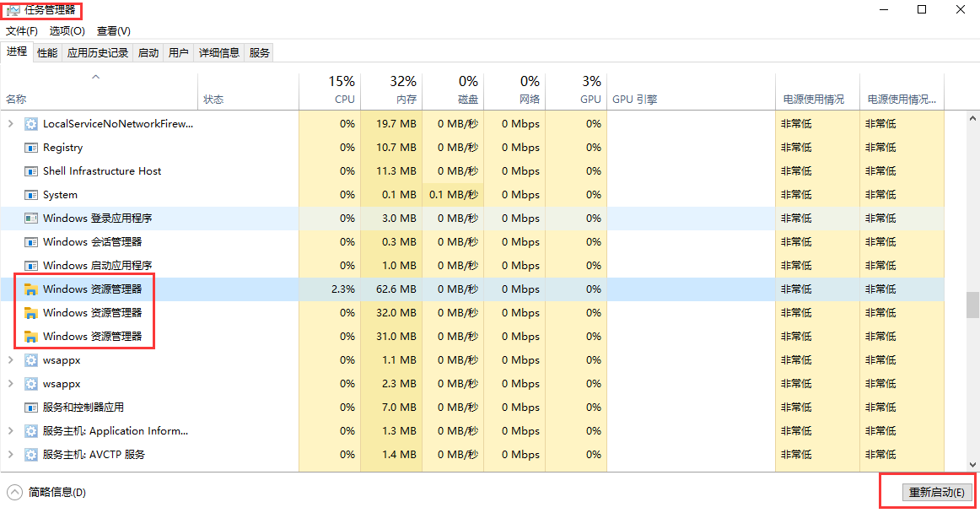The image size is (980, 513).
Task: Expand 服务主机: Application Inform group
Action: (x=11, y=431)
